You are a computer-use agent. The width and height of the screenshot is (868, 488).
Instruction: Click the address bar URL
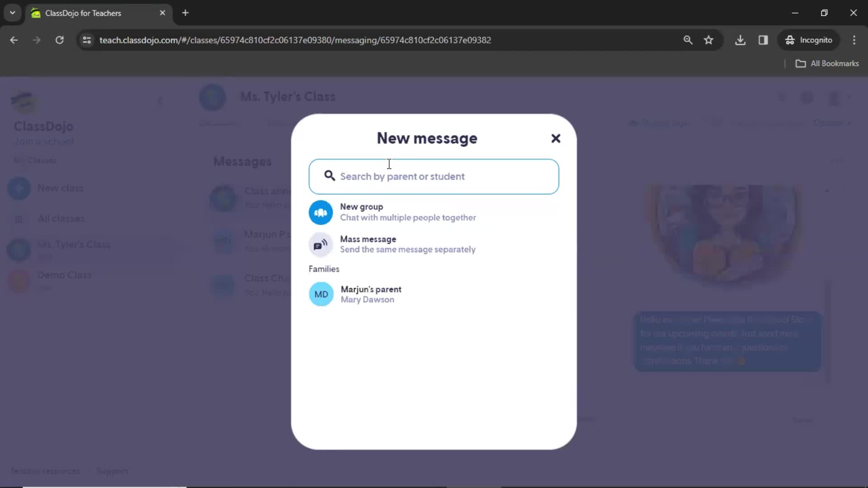[295, 40]
